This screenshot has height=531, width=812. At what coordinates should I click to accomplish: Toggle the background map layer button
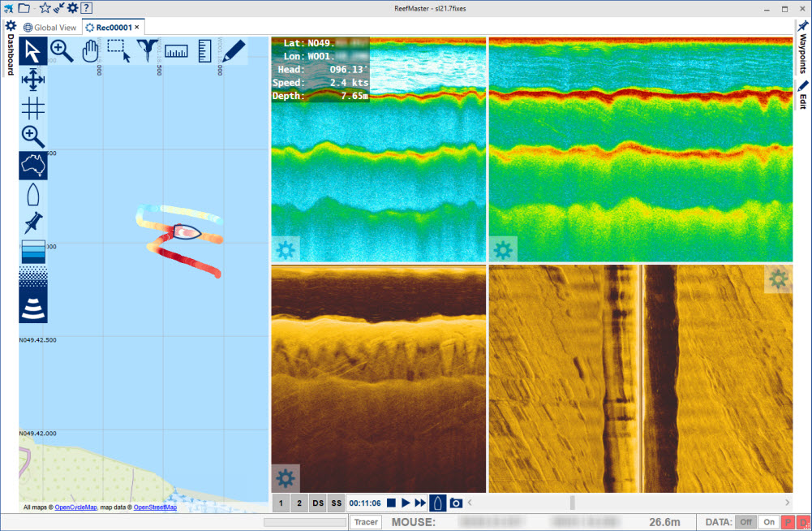point(33,166)
